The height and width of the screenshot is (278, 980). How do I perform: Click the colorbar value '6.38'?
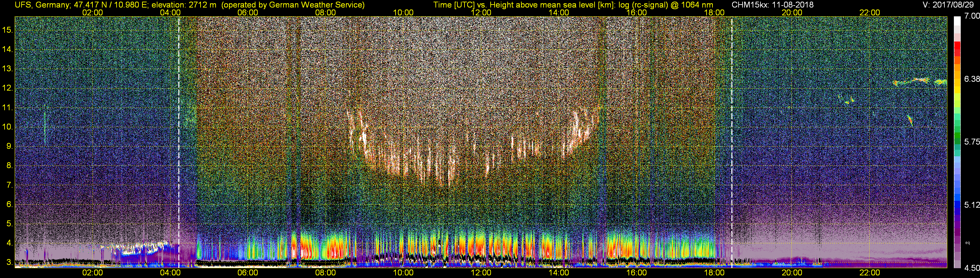pos(972,79)
